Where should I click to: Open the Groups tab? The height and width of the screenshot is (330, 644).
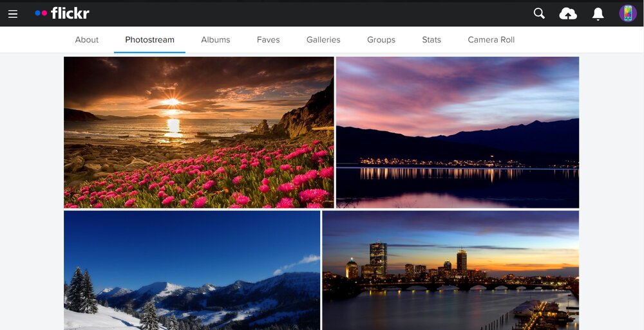coord(381,40)
